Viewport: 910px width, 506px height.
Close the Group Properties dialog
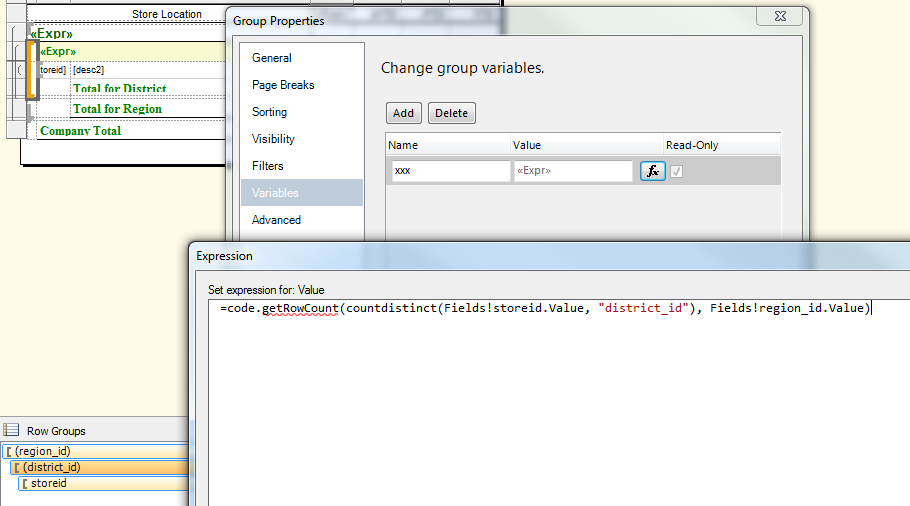(x=780, y=16)
